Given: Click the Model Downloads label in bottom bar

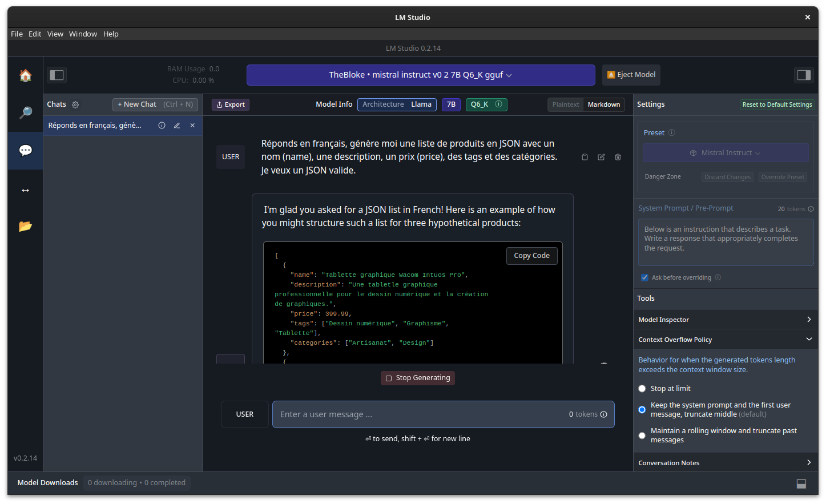Looking at the screenshot, I should [48, 483].
